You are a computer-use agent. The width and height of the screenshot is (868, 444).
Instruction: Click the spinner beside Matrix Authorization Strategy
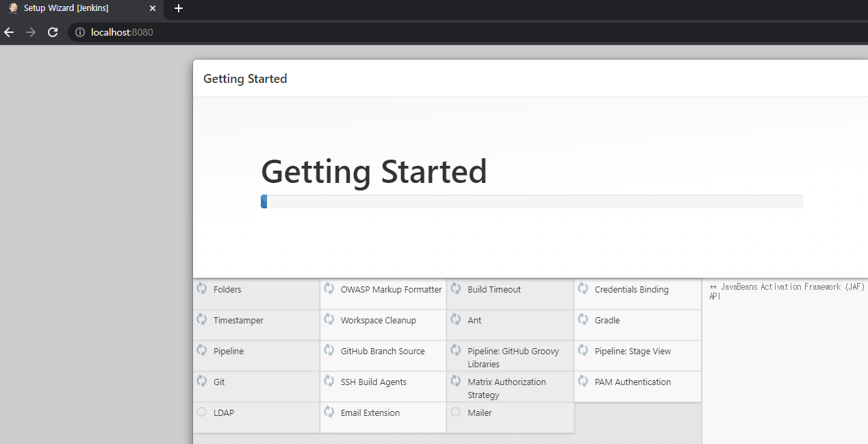click(456, 381)
